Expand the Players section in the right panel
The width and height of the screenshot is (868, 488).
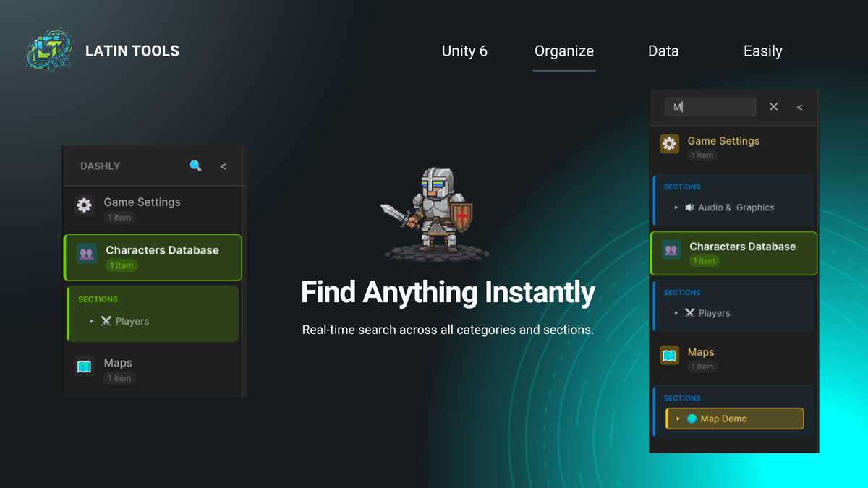point(676,312)
